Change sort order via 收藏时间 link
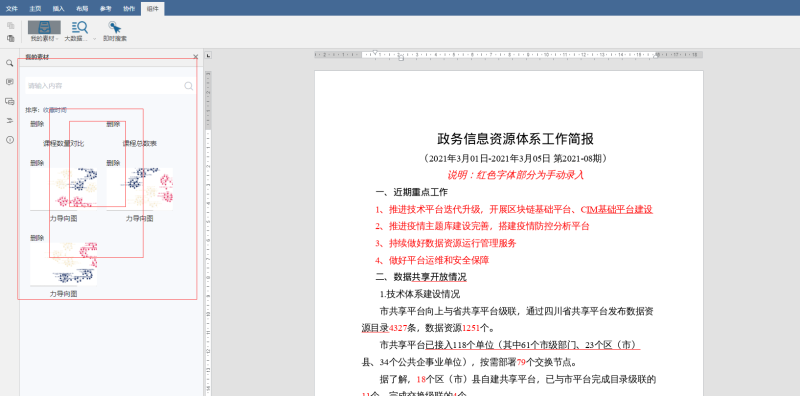Viewport: 800px width, 396px height. (x=55, y=110)
